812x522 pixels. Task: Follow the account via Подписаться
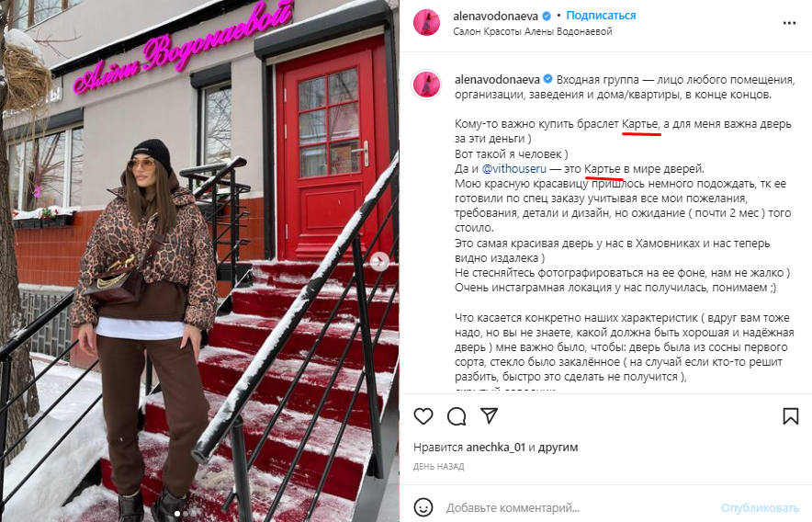tap(601, 16)
